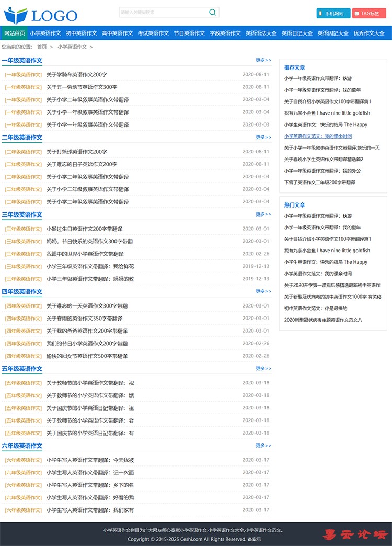Open the 高中英语作文 nav menu item
This screenshot has height=546, width=392.
click(x=117, y=33)
